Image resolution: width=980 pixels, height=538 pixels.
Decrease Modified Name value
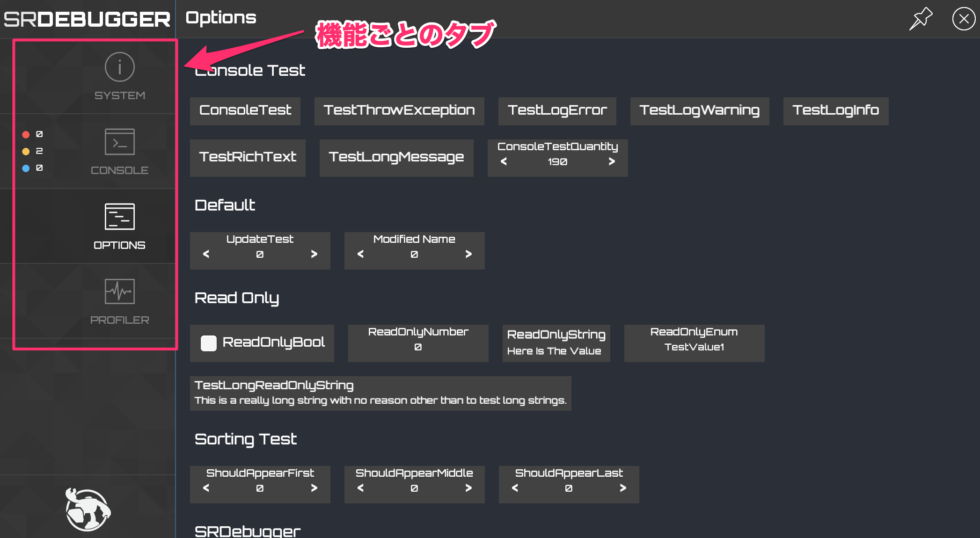[360, 254]
